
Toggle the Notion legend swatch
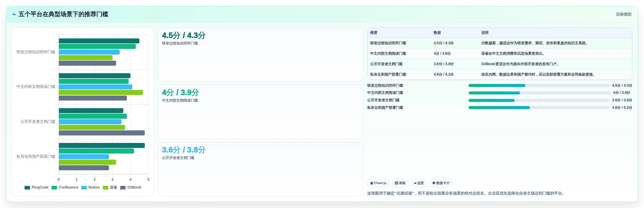[84, 188]
